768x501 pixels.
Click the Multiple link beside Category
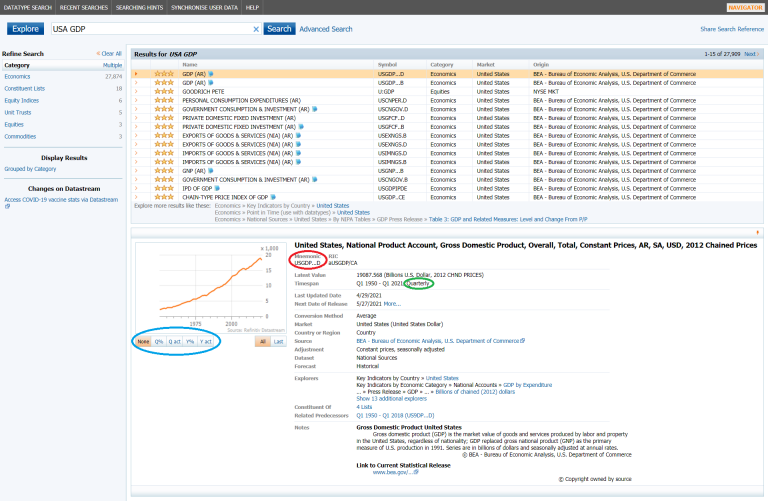click(x=112, y=65)
